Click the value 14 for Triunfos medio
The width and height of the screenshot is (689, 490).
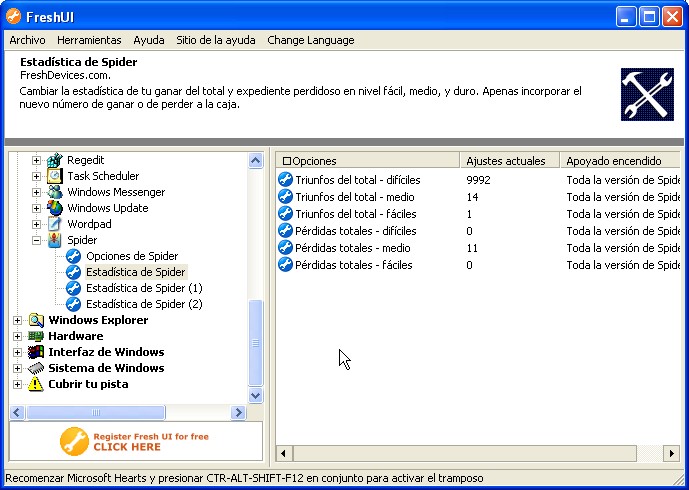coord(472,197)
